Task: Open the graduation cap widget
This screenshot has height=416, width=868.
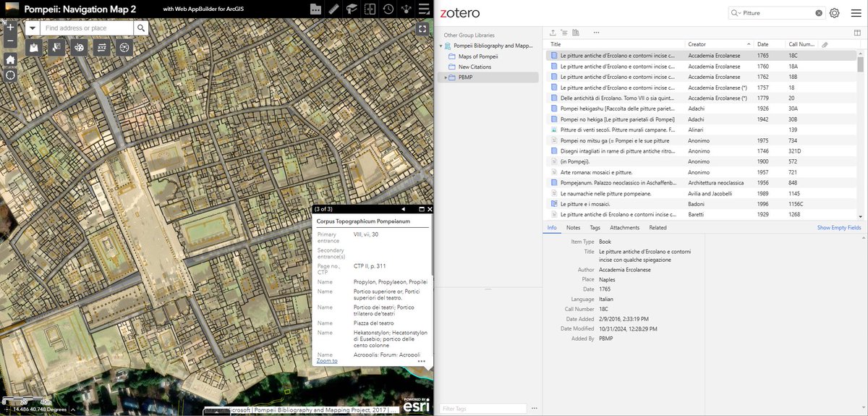Action: (352, 9)
